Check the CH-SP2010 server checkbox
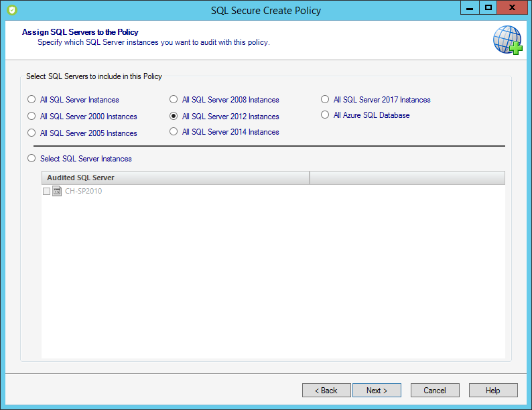This screenshot has height=410, width=532. coord(46,191)
